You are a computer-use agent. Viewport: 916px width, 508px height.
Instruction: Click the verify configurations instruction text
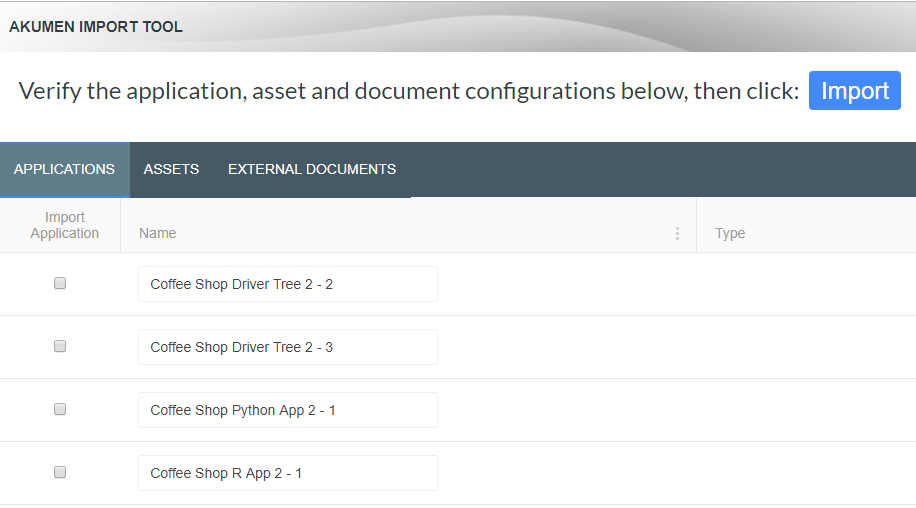(408, 91)
